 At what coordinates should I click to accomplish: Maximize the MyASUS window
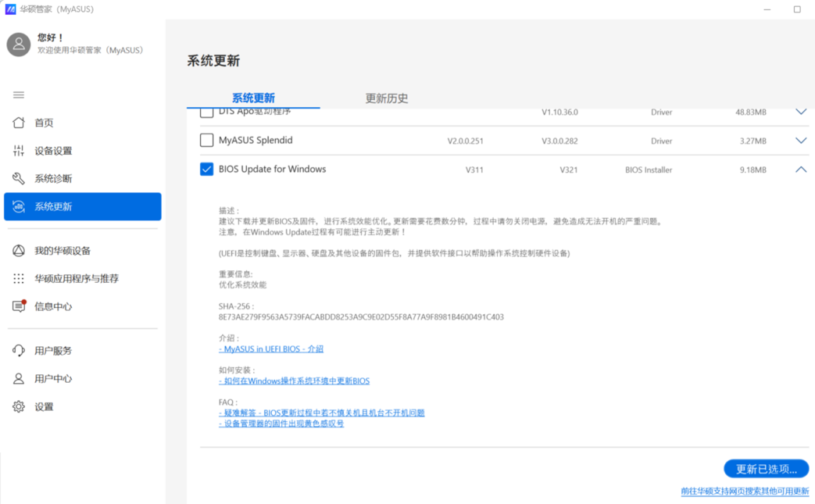coord(797,9)
